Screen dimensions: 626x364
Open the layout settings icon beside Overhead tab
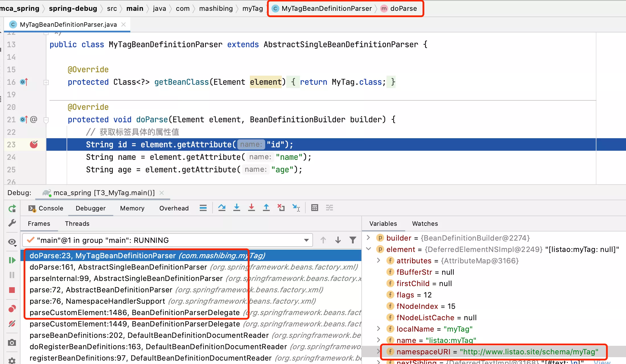203,208
